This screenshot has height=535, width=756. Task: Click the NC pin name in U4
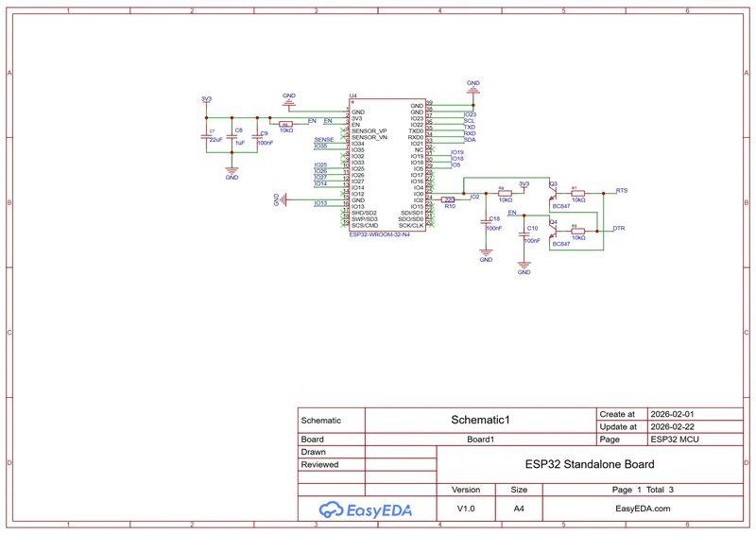pos(419,150)
